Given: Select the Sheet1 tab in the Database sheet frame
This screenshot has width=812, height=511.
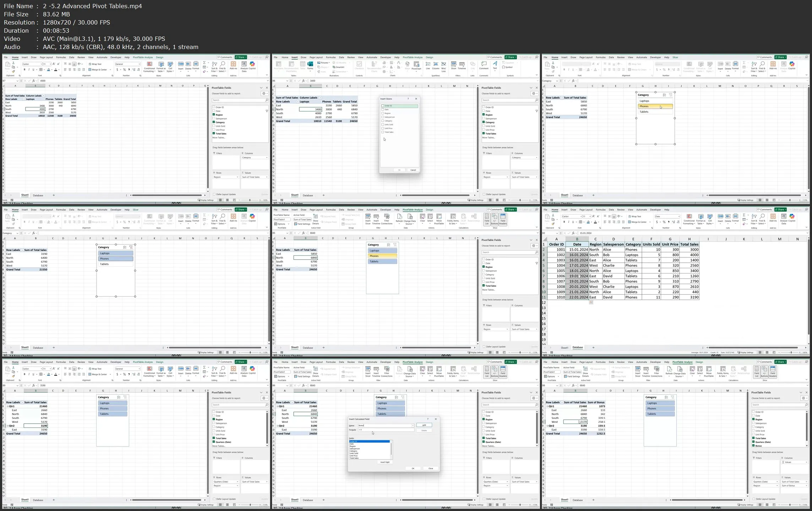Looking at the screenshot, I should click(x=564, y=348).
